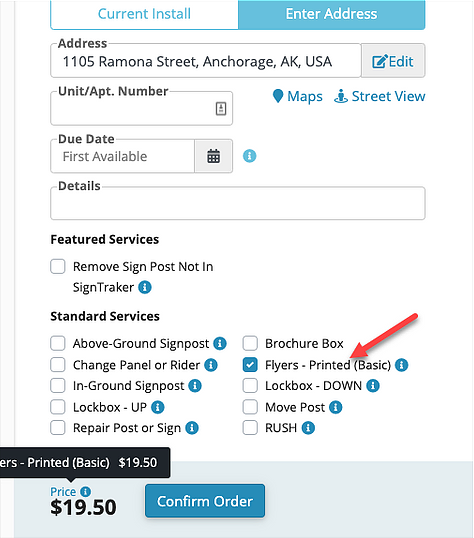Screen dimensions: 474x538
Task: Open the Due Date calendar picker
Action: click(x=213, y=156)
